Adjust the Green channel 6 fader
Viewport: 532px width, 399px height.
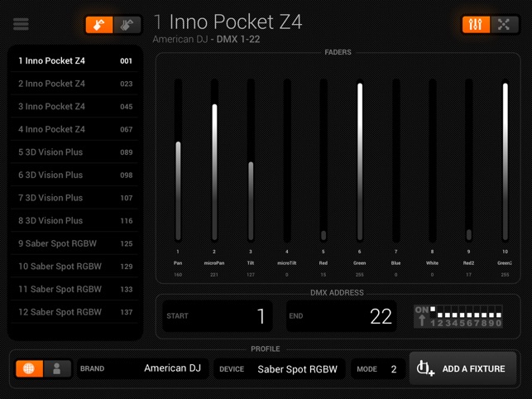[x=360, y=161]
